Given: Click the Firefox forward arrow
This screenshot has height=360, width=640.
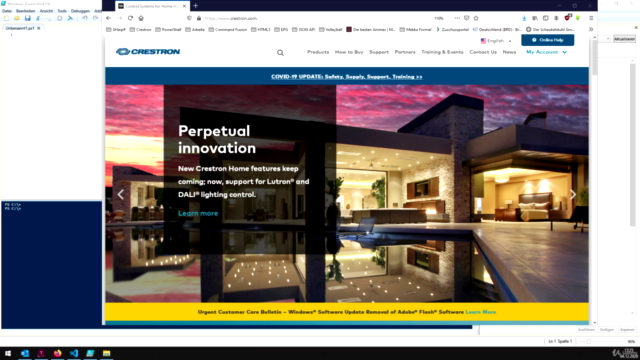Looking at the screenshot, I should point(120,18).
